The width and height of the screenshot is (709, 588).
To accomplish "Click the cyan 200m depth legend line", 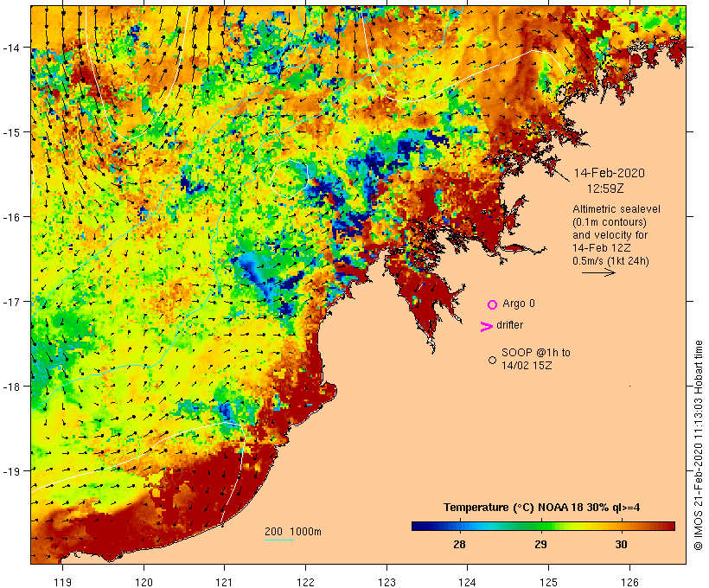I will point(279,540).
